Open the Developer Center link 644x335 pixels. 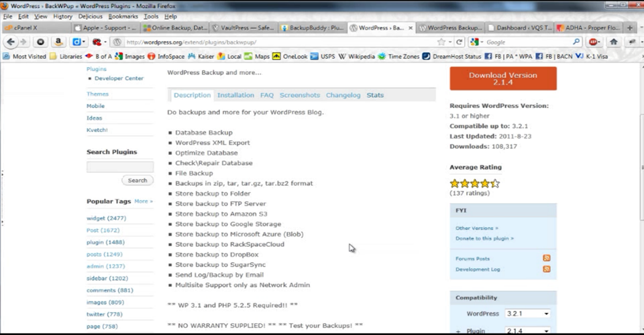[119, 78]
